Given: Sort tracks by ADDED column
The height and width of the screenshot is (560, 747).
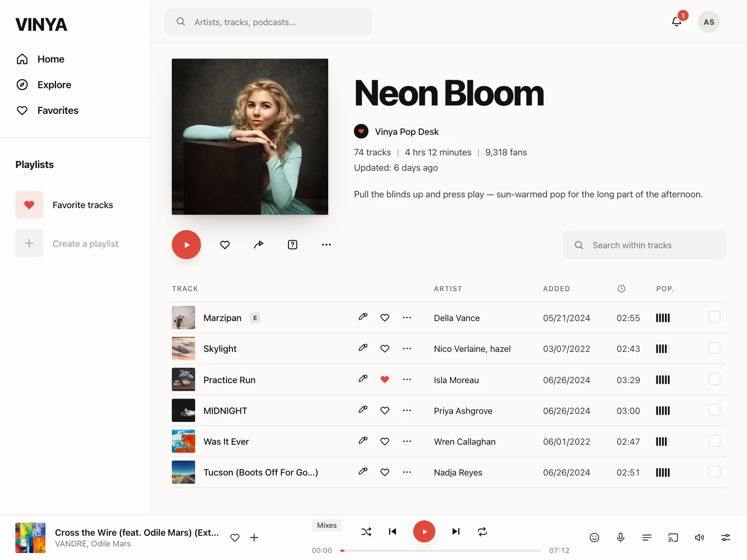Looking at the screenshot, I should [556, 289].
